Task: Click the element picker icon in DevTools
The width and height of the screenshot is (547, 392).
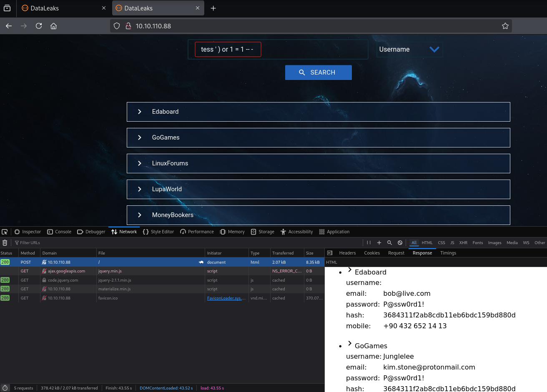Action: (x=5, y=232)
